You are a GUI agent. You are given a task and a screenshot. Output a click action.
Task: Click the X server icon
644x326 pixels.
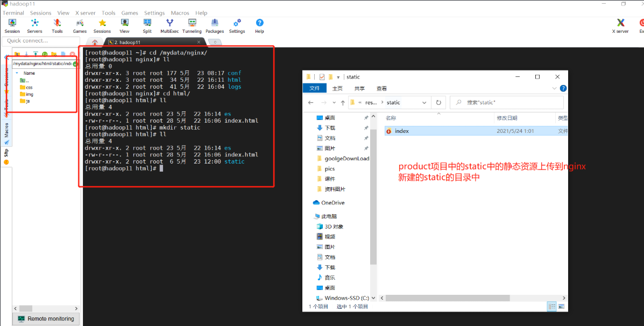[620, 26]
